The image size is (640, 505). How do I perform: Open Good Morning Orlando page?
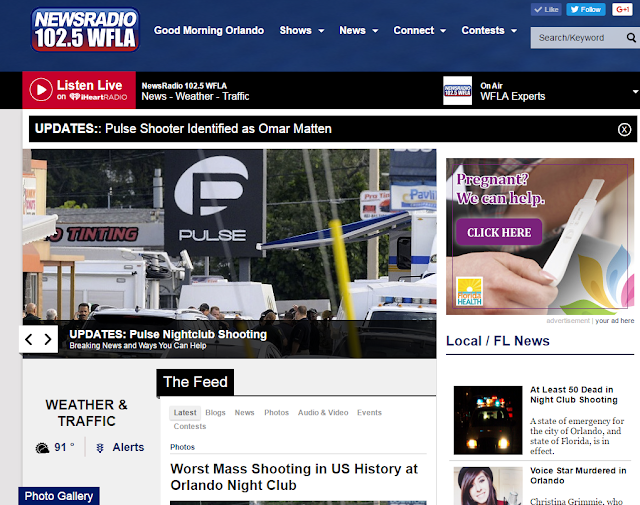pos(209,31)
